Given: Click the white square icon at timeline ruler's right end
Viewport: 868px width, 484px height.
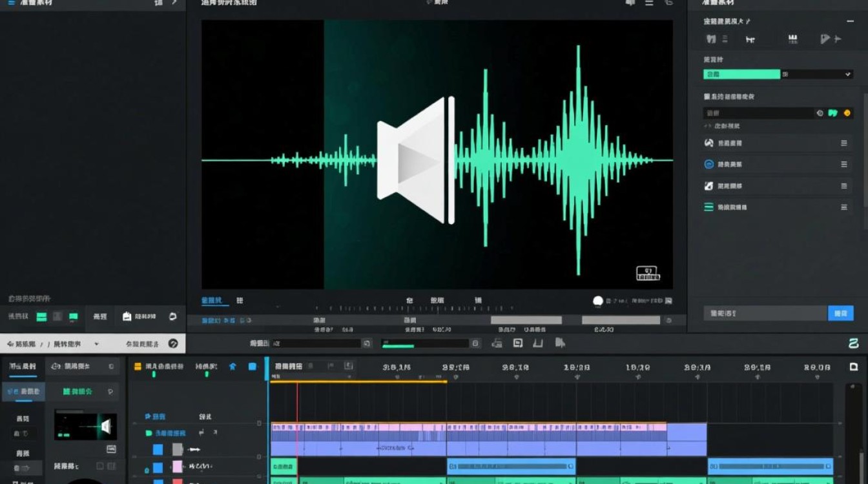Looking at the screenshot, I should [x=853, y=367].
